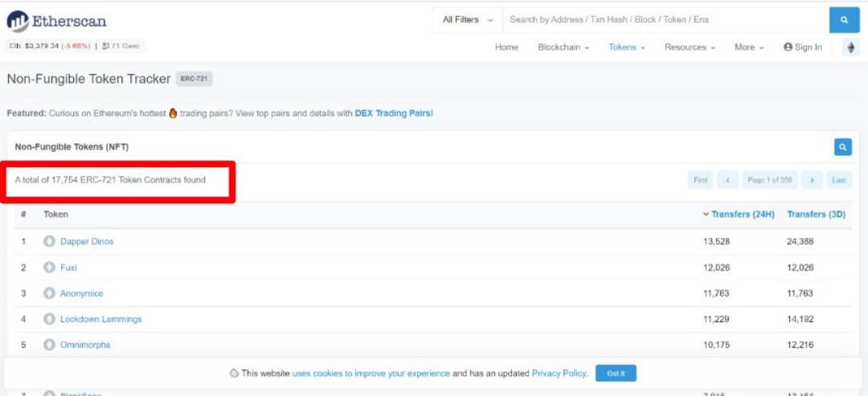Viewport: 868px width, 396px height.
Task: Click the 11,229 transfers value
Action: pos(716,320)
